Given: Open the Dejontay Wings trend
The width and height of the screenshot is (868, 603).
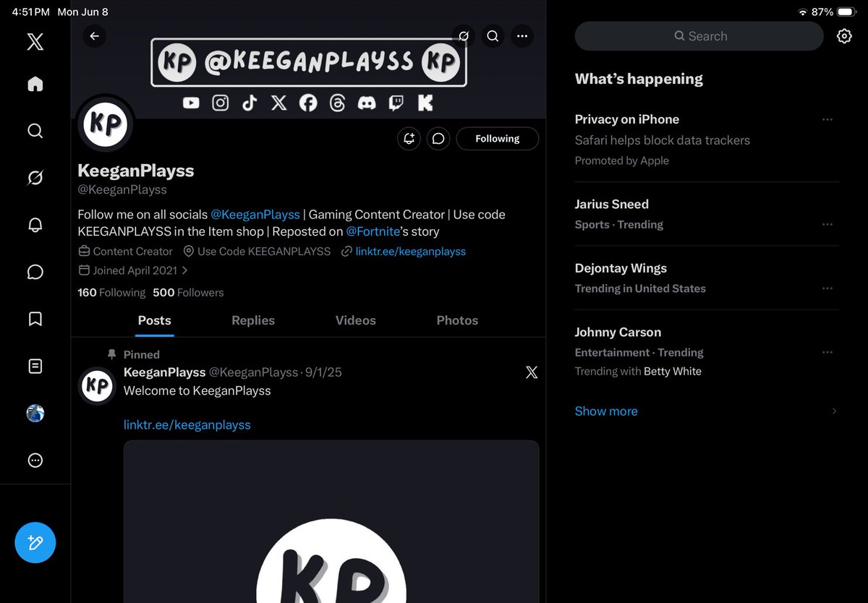Looking at the screenshot, I should 707,278.
